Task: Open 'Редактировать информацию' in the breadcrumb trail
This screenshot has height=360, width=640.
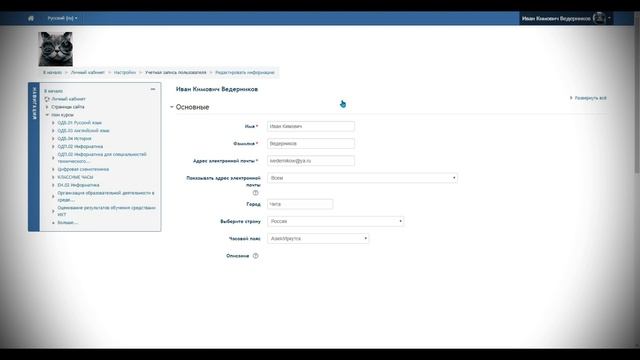Action: pos(245,73)
